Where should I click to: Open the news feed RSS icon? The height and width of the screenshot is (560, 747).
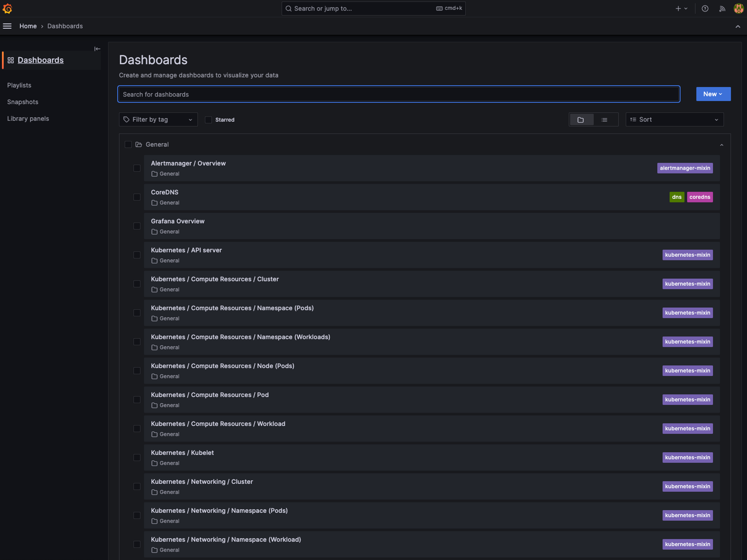click(722, 9)
